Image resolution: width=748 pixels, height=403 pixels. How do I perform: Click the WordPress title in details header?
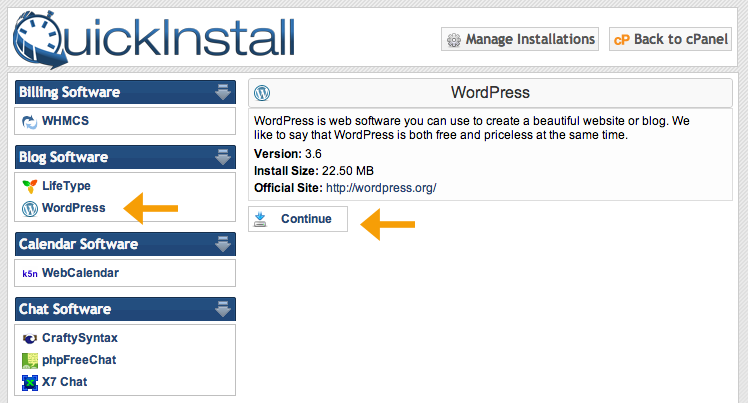[490, 93]
